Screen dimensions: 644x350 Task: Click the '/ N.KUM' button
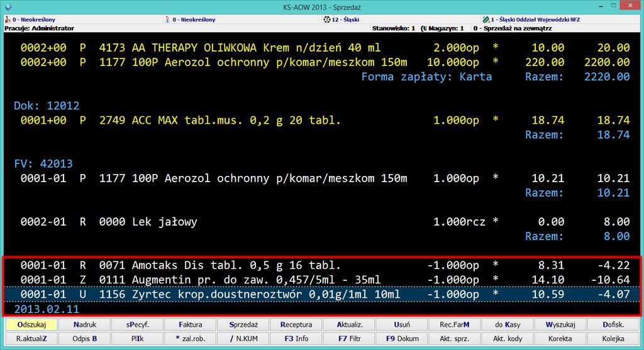pos(243,339)
